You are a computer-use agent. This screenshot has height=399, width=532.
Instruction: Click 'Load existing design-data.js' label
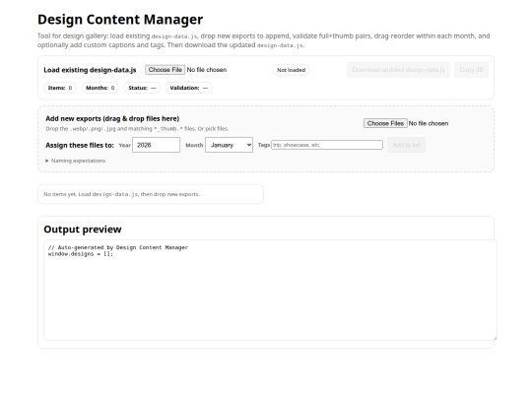[90, 70]
